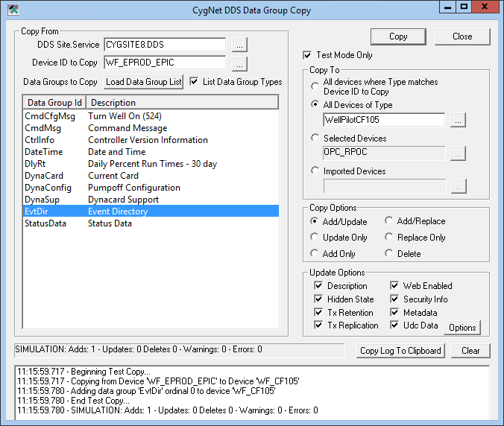Toggle Test Mode Only checkbox
504x426 pixels.
pyautogui.click(x=307, y=55)
